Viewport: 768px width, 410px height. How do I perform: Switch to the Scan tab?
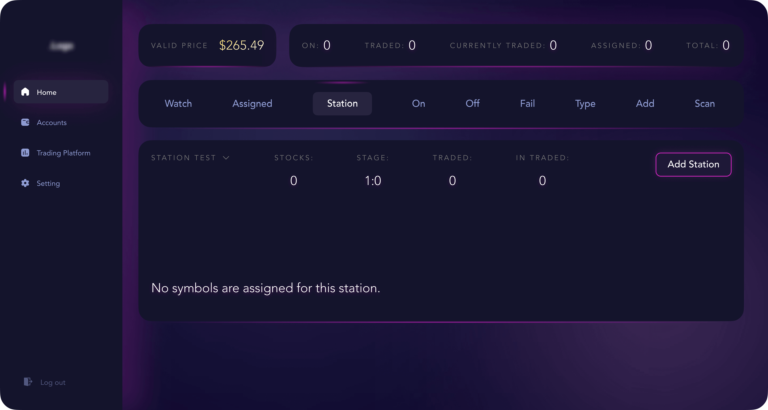click(x=704, y=104)
